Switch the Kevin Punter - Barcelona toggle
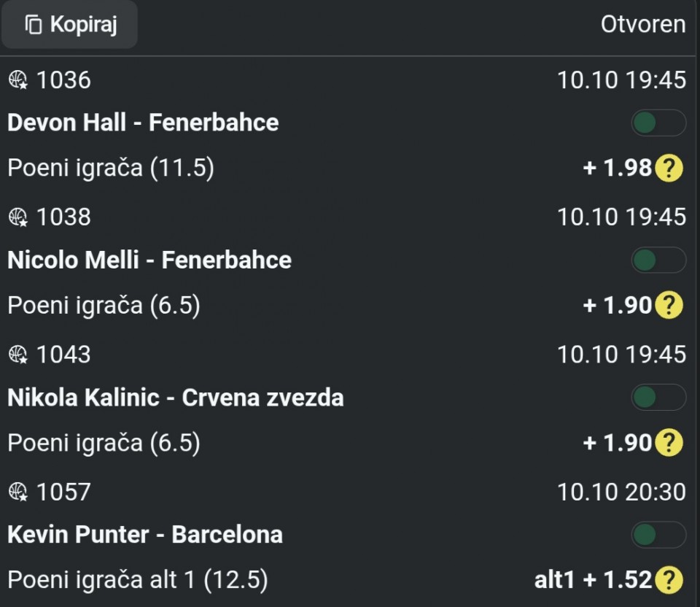 click(658, 535)
